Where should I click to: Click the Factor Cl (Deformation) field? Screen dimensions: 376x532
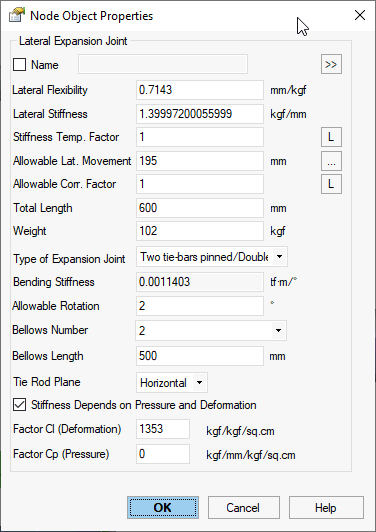(163, 429)
